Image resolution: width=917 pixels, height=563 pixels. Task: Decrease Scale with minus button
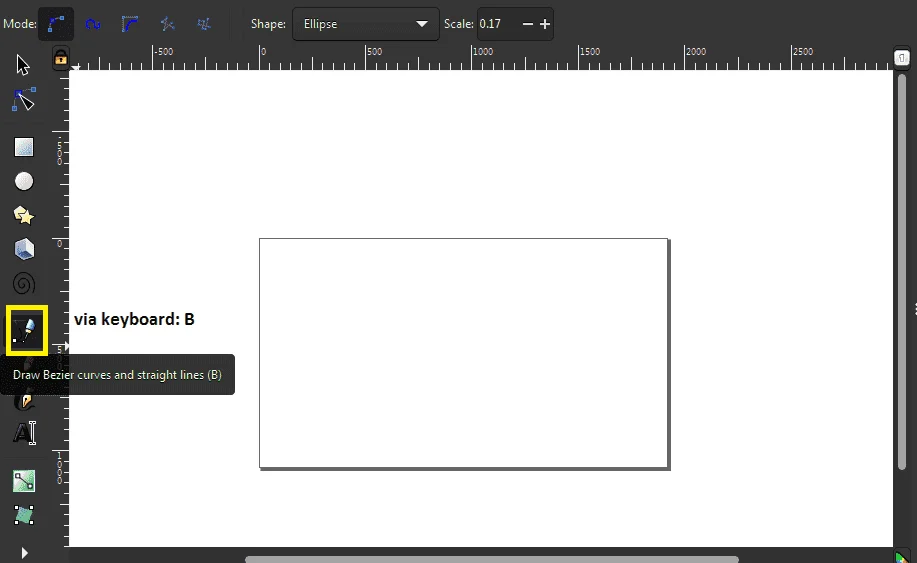528,24
